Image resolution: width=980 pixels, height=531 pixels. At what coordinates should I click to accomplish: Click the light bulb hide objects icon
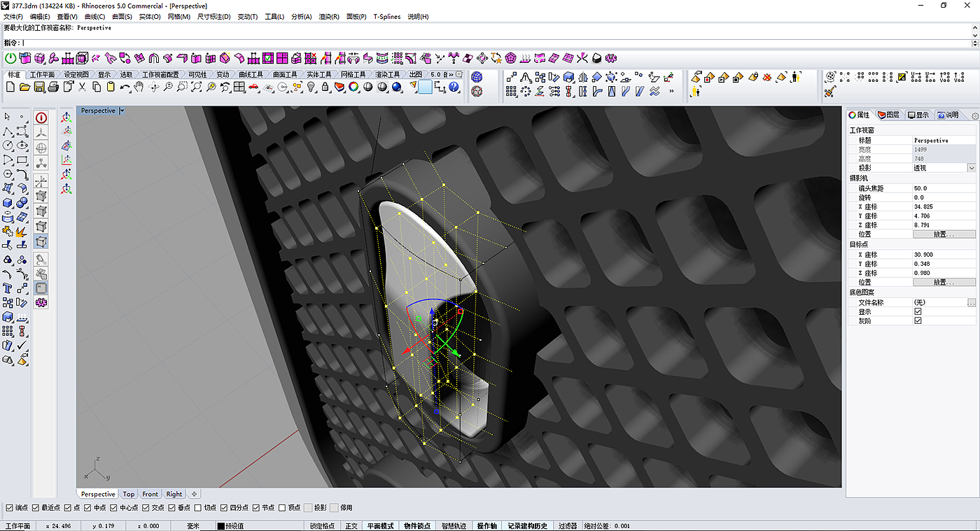pyautogui.click(x=311, y=87)
